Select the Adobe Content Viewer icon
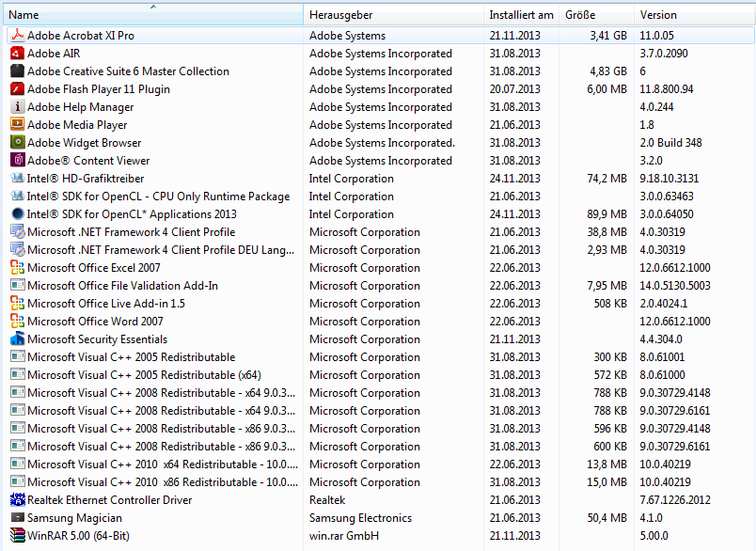756x551 pixels. [17, 160]
